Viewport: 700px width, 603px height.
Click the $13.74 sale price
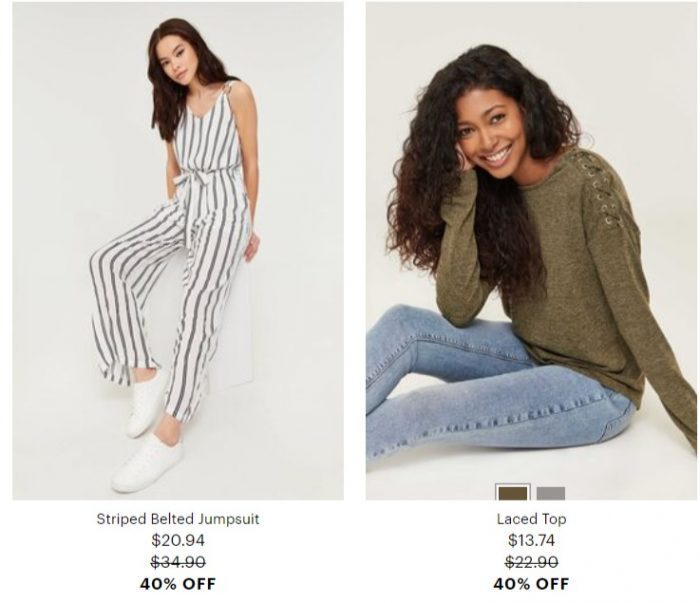point(531,541)
